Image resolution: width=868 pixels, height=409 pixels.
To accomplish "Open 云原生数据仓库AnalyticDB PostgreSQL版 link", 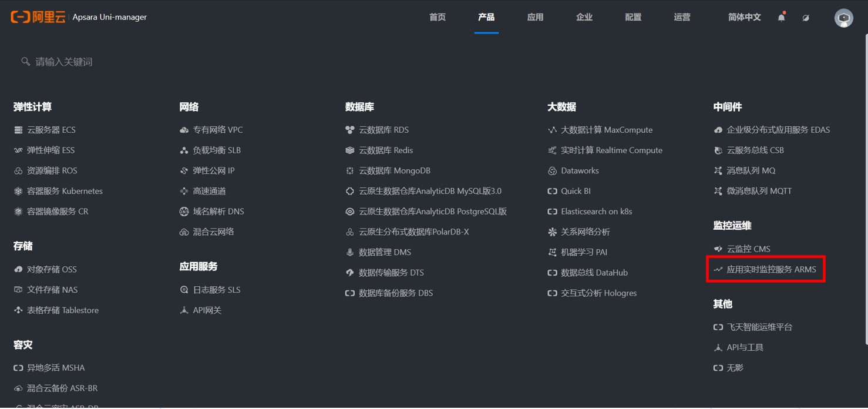I will pyautogui.click(x=433, y=212).
